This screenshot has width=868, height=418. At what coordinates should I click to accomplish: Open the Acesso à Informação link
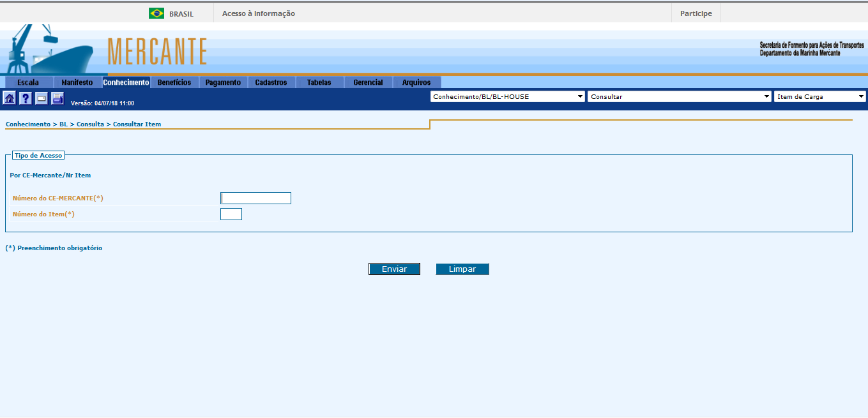pyautogui.click(x=259, y=13)
